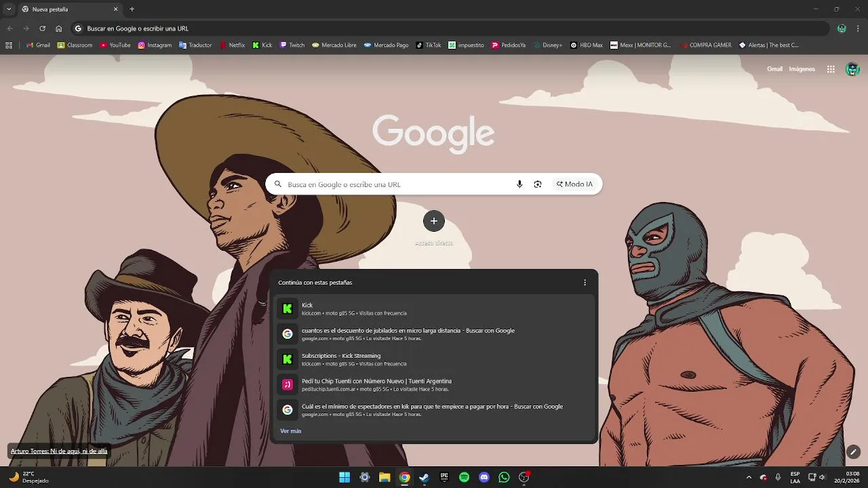Viewport: 868px width, 488px height.
Task: Open the Gmail link at top right
Action: point(774,69)
